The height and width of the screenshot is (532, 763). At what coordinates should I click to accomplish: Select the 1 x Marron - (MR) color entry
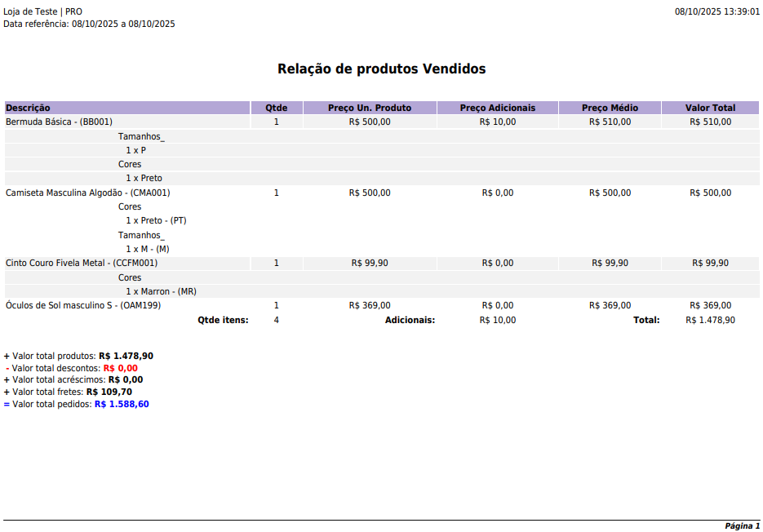(x=161, y=291)
